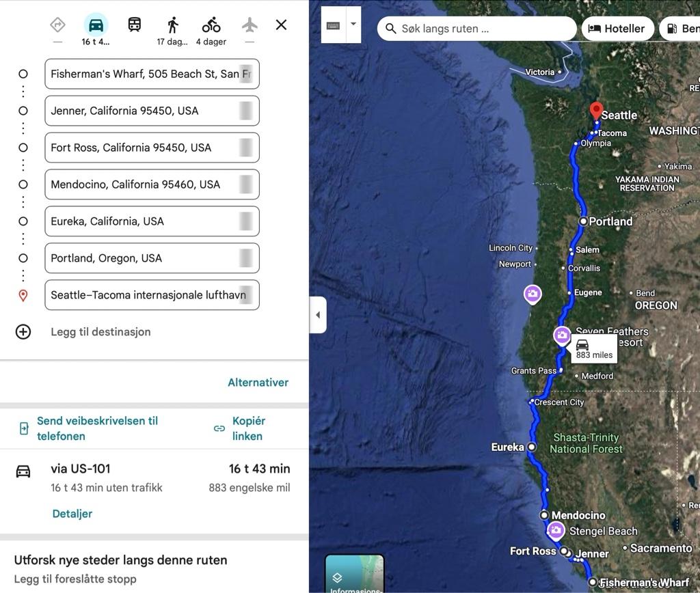Click the copy link chain icon
Viewport: 700px width, 593px height.
coord(219,428)
